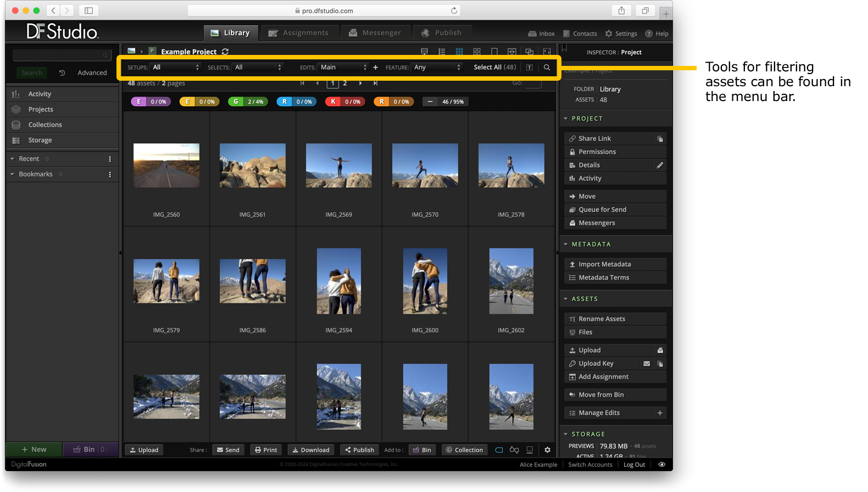Email the Upload Key
The width and height of the screenshot is (868, 492).
(x=647, y=364)
